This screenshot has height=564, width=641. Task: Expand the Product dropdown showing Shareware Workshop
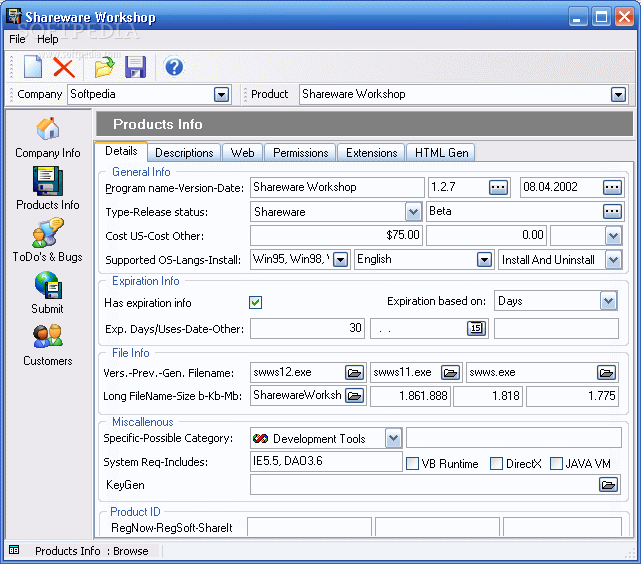(618, 95)
